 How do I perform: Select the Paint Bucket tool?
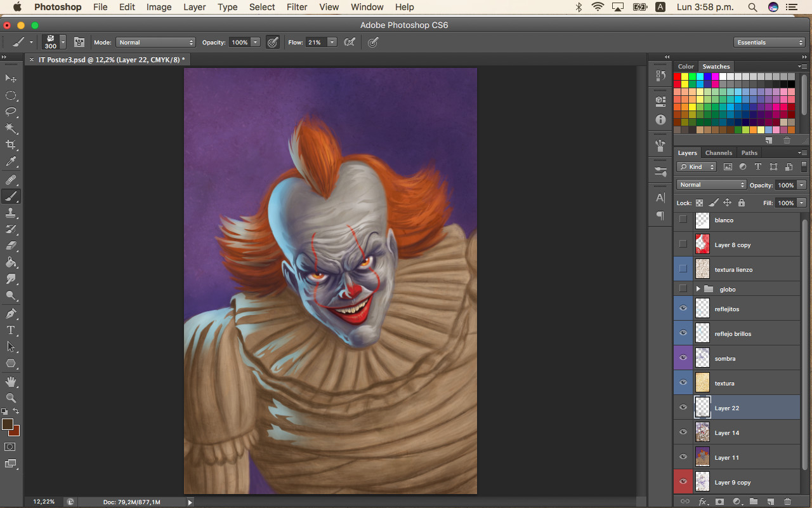11,262
